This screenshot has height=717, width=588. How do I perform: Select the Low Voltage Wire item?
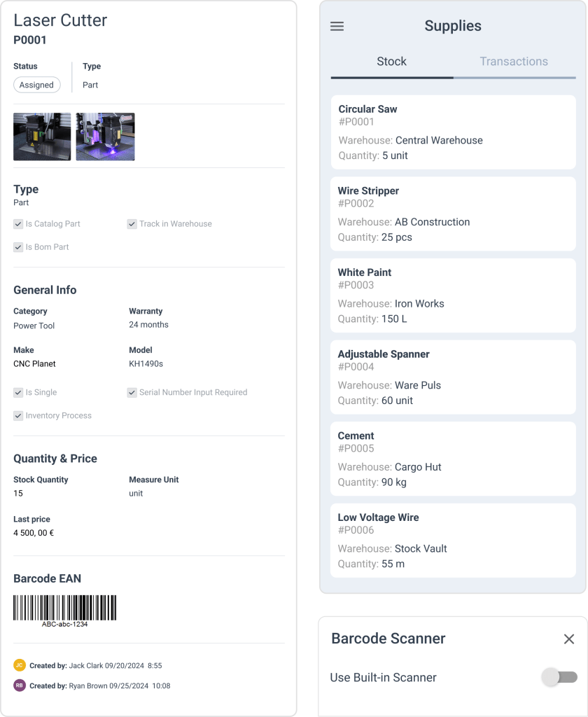453,541
